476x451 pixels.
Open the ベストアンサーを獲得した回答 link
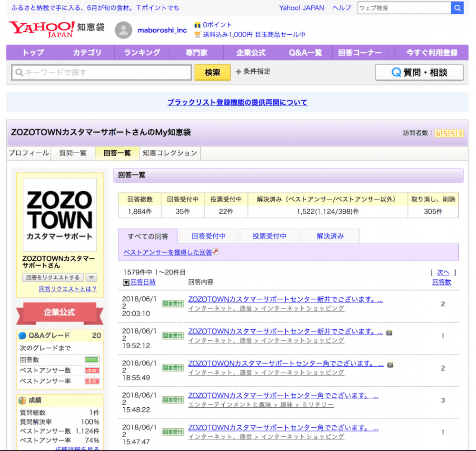(168, 252)
